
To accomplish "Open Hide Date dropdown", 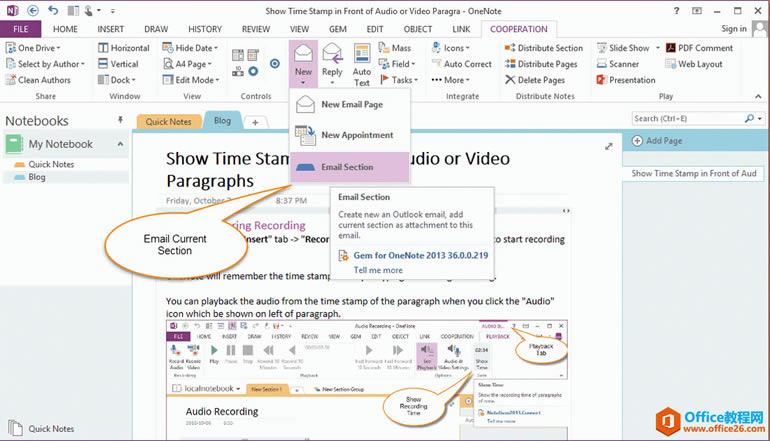I will (x=190, y=48).
